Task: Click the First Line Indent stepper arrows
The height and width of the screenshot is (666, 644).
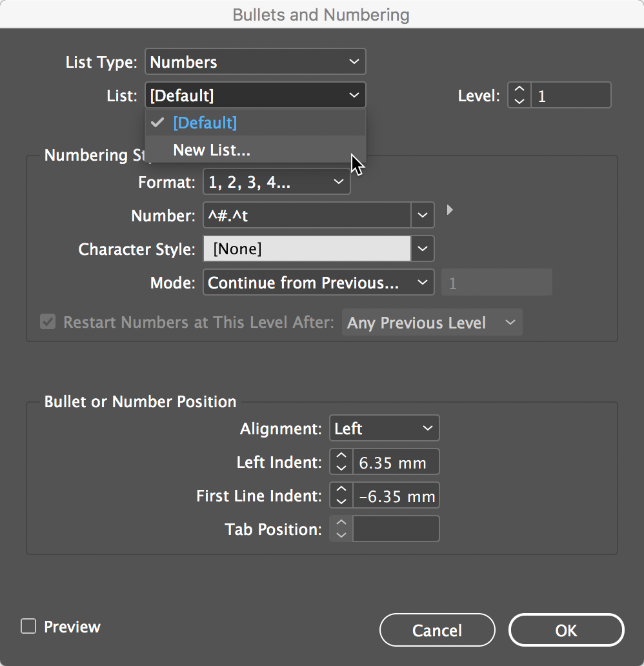Action: (x=341, y=495)
